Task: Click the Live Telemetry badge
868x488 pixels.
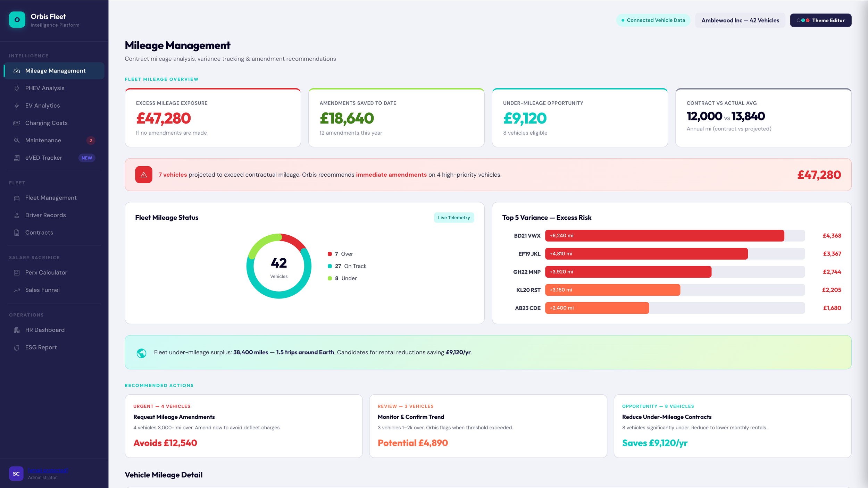Action: point(453,218)
